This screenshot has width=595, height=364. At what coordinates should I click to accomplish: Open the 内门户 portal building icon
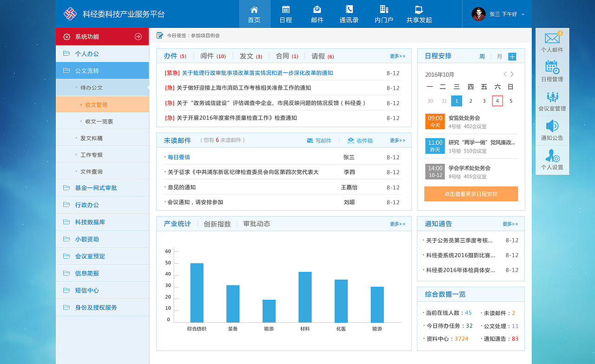point(384,10)
